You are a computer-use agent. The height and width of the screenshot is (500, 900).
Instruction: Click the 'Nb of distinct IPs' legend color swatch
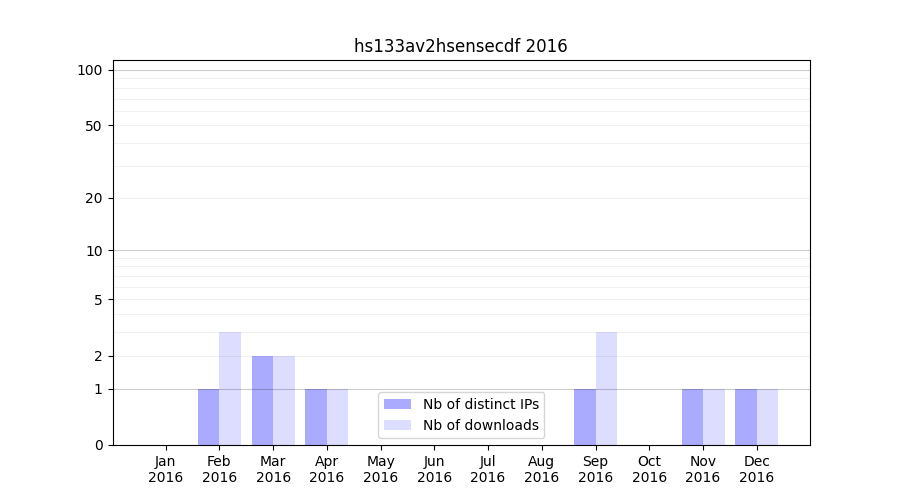point(397,404)
